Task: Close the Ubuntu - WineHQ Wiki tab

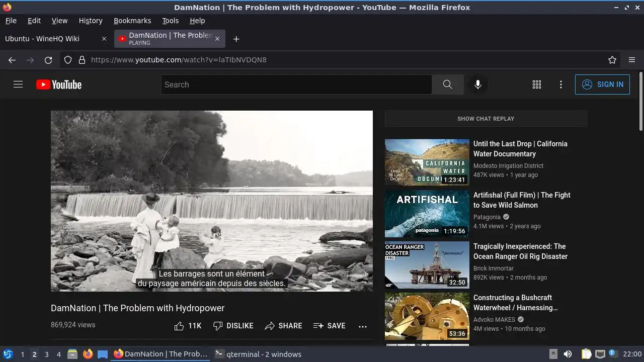Action: point(104,39)
